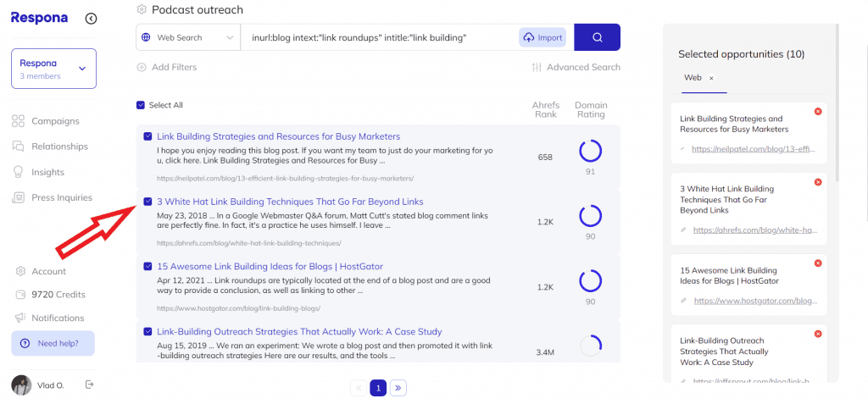This screenshot has height=404, width=868.
Task: Click the selected opportunities panel scrollbar
Action: pos(837,102)
